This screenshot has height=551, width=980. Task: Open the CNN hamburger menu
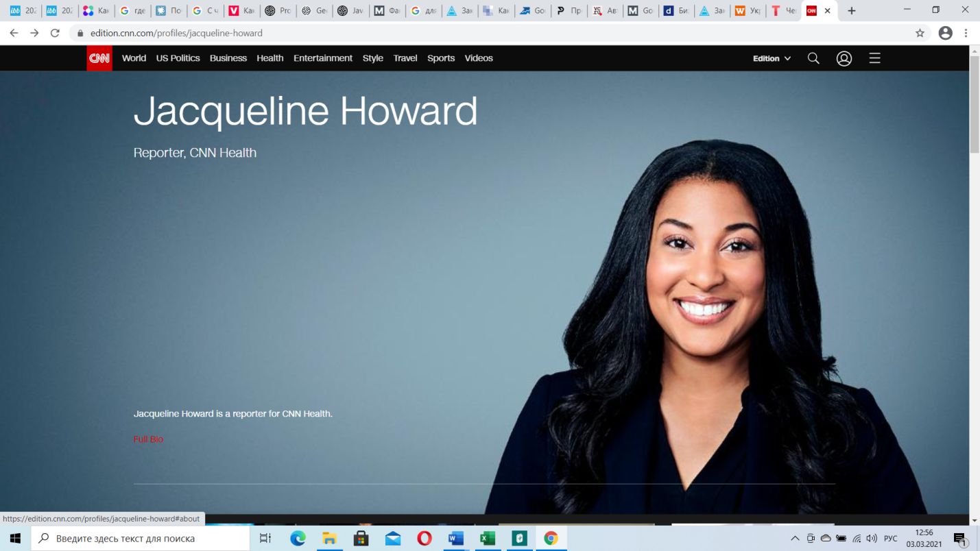coord(874,58)
